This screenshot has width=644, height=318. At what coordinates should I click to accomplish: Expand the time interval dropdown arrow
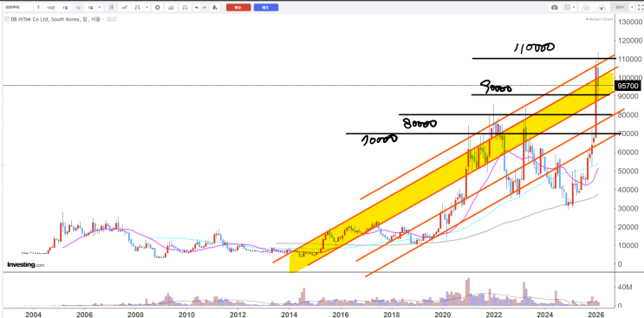(100, 8)
